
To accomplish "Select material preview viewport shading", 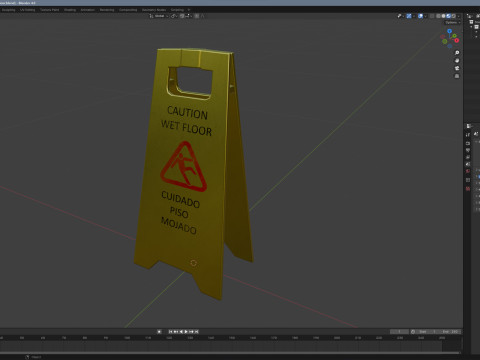I will click(x=448, y=16).
